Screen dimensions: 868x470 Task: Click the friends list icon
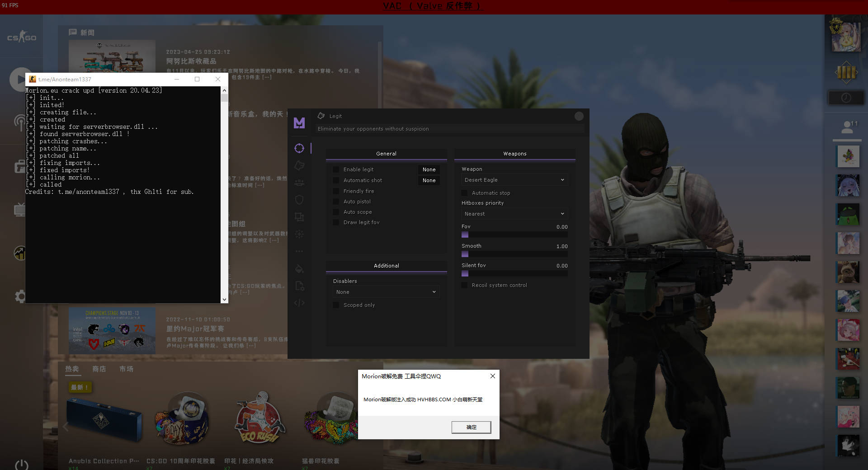846,127
